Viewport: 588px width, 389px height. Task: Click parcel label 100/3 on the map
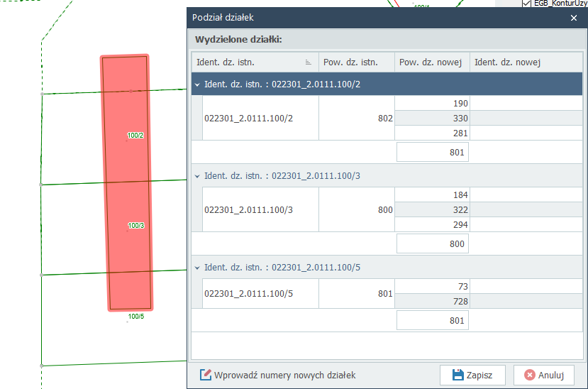[x=135, y=226]
